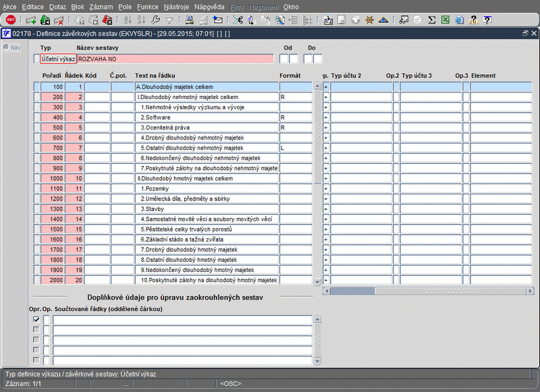The height and width of the screenshot is (392, 540).
Task: Click the wrench settings toolbar icon
Action: 156,20
